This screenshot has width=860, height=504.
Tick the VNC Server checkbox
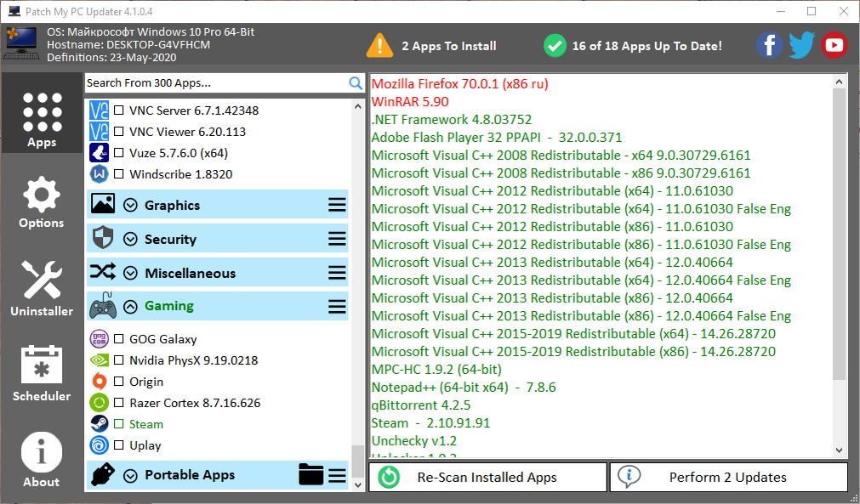pyautogui.click(x=118, y=110)
